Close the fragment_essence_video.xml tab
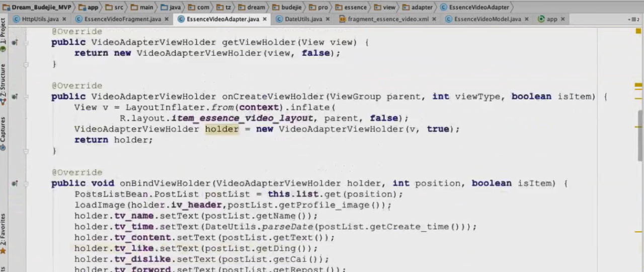Screen dimensions: 644x272 click(x=434, y=19)
